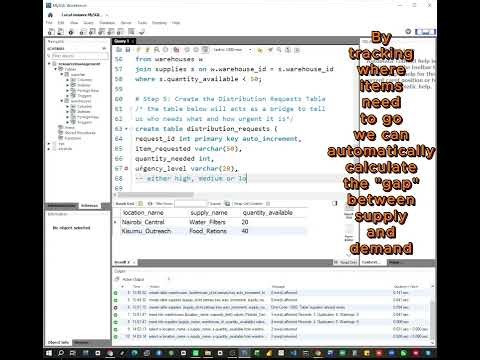Toggle Wrap Cell Content in results toolbar
The height and width of the screenshot is (360, 480).
[x=268, y=203]
